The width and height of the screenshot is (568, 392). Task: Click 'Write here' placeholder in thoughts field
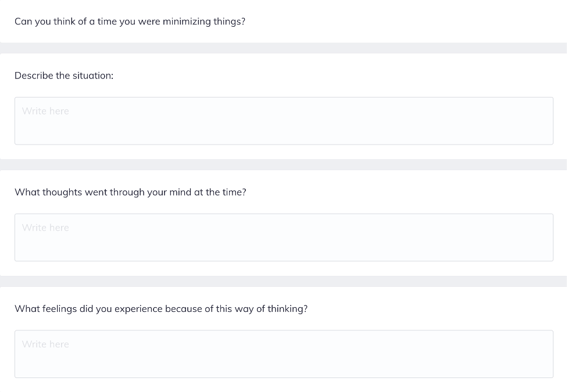45,228
